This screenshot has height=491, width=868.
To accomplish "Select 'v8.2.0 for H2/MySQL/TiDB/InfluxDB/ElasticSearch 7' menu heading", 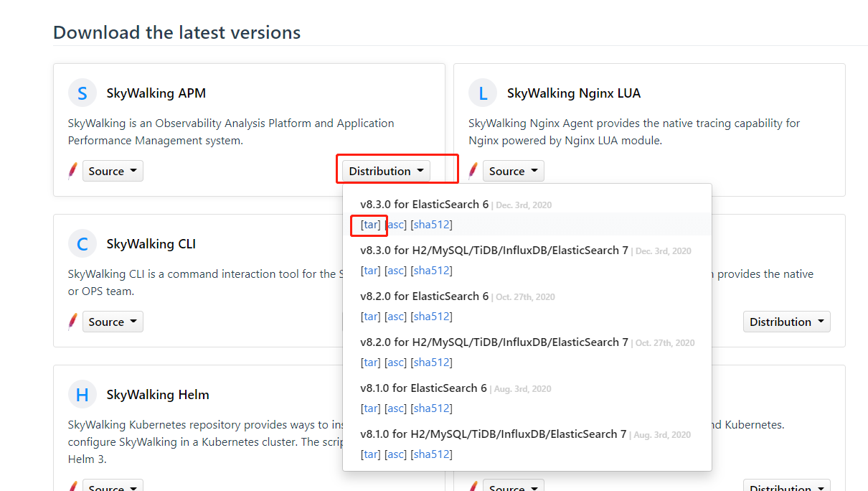I will click(x=494, y=342).
